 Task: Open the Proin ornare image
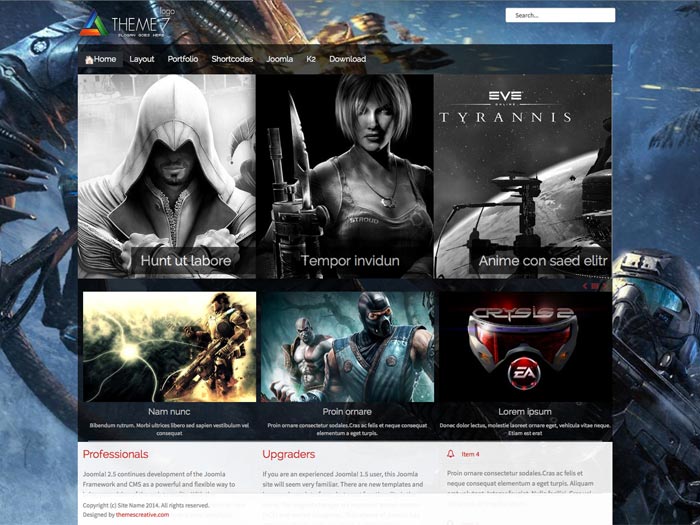[x=347, y=346]
